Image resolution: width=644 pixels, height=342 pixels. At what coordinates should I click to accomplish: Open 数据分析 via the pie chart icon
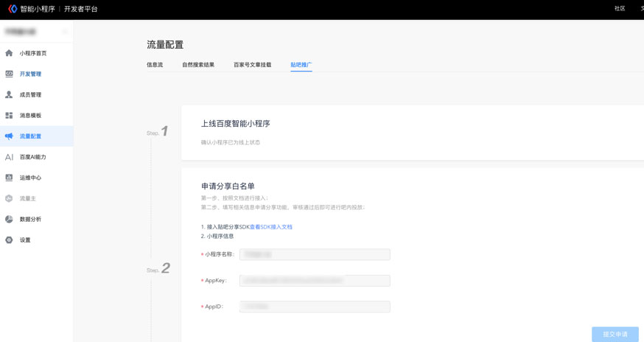coord(9,219)
